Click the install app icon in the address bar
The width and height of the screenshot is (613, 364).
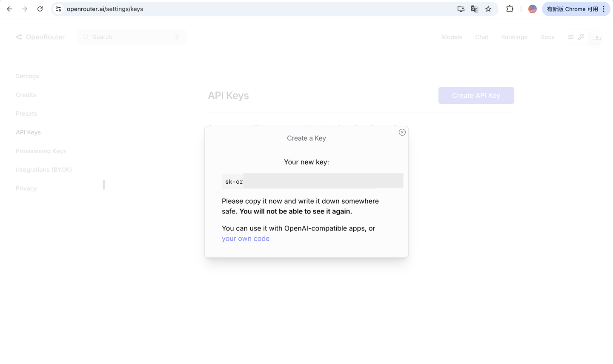461,9
